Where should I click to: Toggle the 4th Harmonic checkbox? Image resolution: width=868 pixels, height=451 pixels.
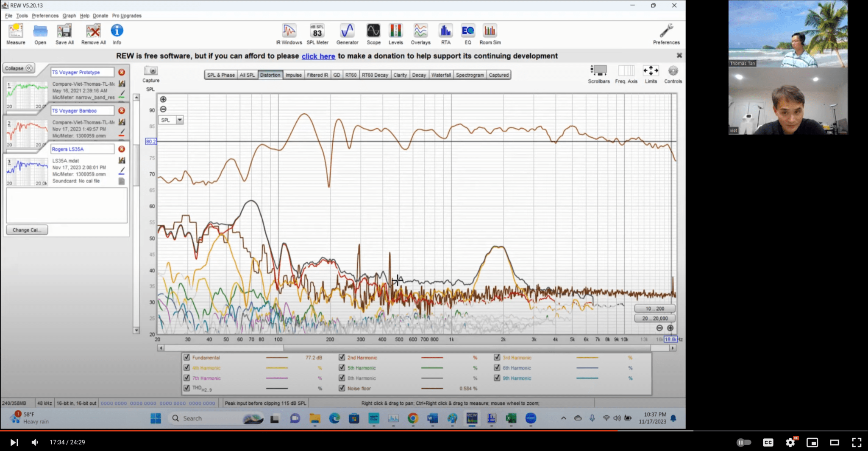point(186,367)
